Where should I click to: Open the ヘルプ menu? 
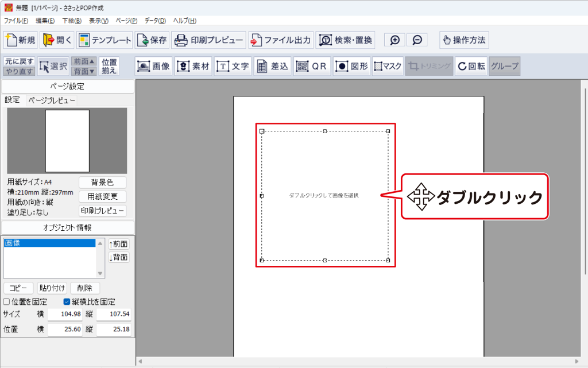click(184, 21)
